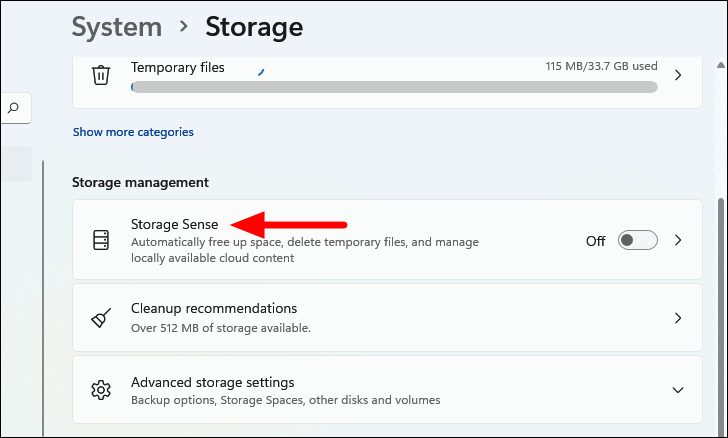The image size is (728, 438).
Task: Click the Storage breadcrumb title
Action: tap(254, 27)
